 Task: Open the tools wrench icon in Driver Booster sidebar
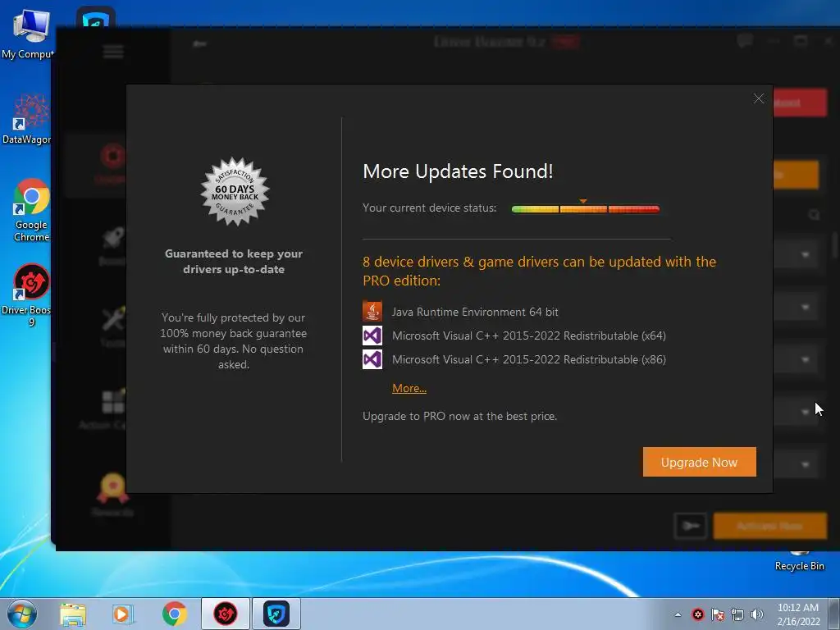[113, 320]
